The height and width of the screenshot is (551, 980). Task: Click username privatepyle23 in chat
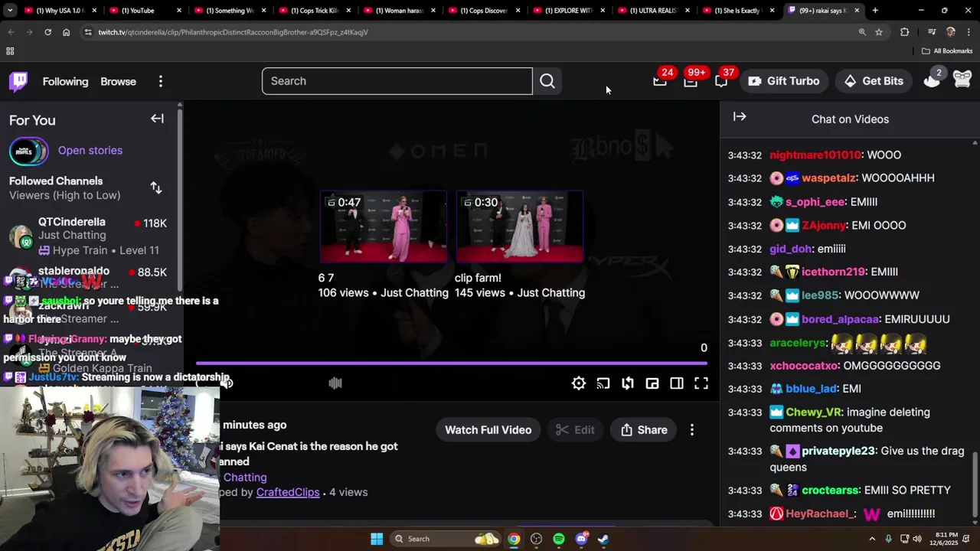point(838,452)
